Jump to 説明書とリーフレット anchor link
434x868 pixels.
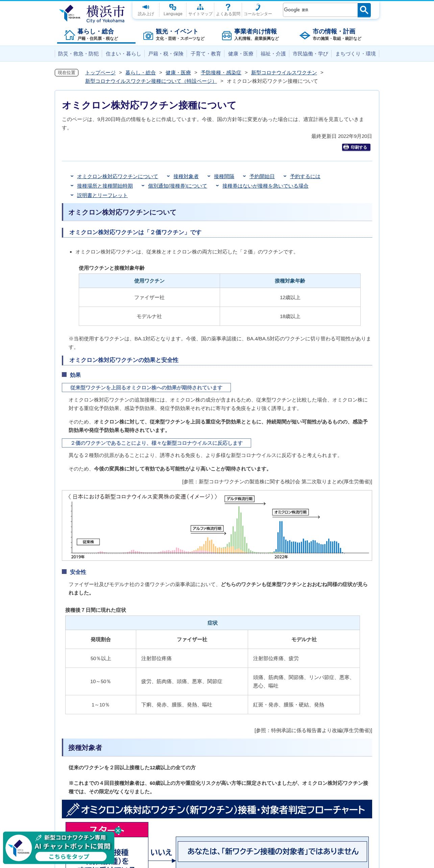point(102,195)
